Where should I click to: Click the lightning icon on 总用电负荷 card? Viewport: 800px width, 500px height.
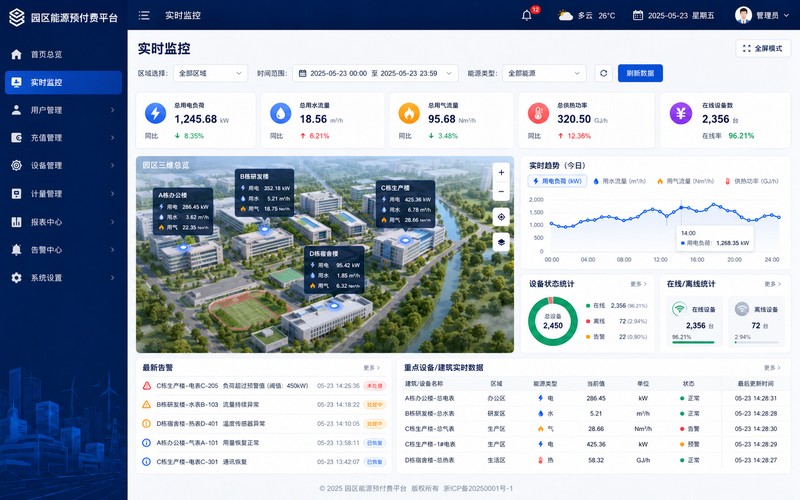click(156, 113)
